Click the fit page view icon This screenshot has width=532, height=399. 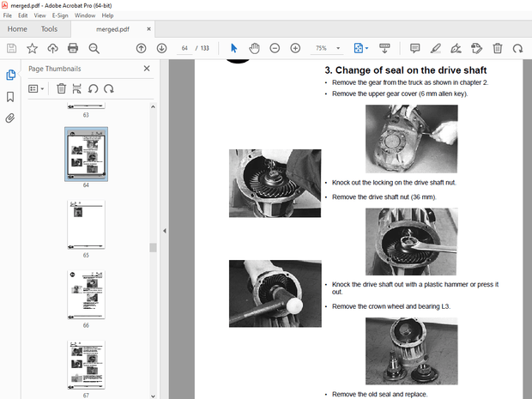point(359,48)
